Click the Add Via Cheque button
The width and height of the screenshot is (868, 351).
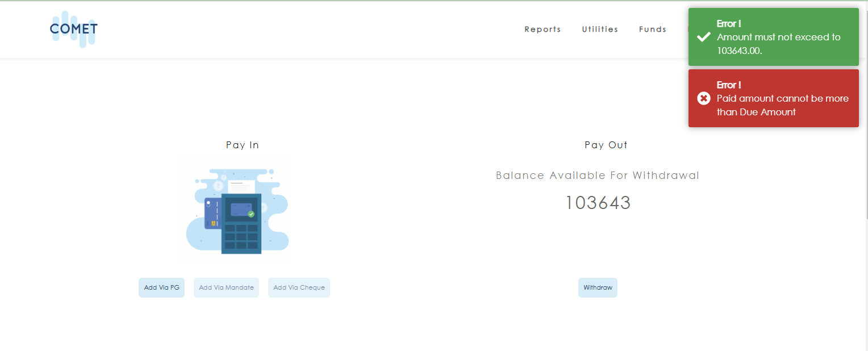click(299, 287)
